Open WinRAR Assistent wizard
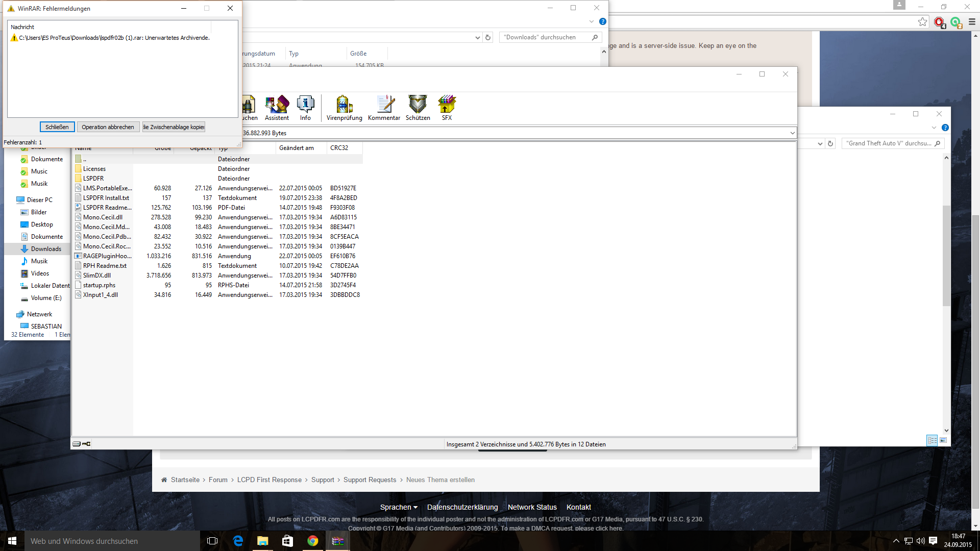This screenshot has width=980, height=551. click(277, 108)
